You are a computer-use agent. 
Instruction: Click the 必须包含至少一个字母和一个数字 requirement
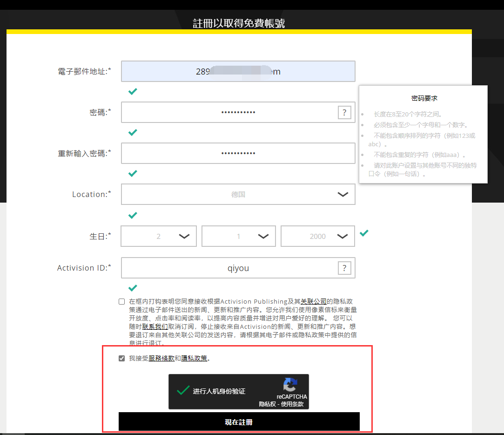point(421,125)
